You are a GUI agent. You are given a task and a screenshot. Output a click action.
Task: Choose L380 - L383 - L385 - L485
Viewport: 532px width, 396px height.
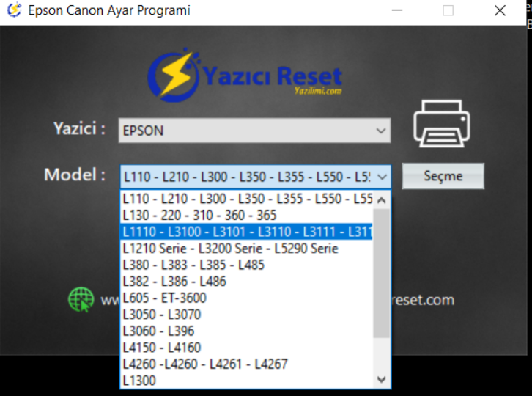(x=247, y=265)
